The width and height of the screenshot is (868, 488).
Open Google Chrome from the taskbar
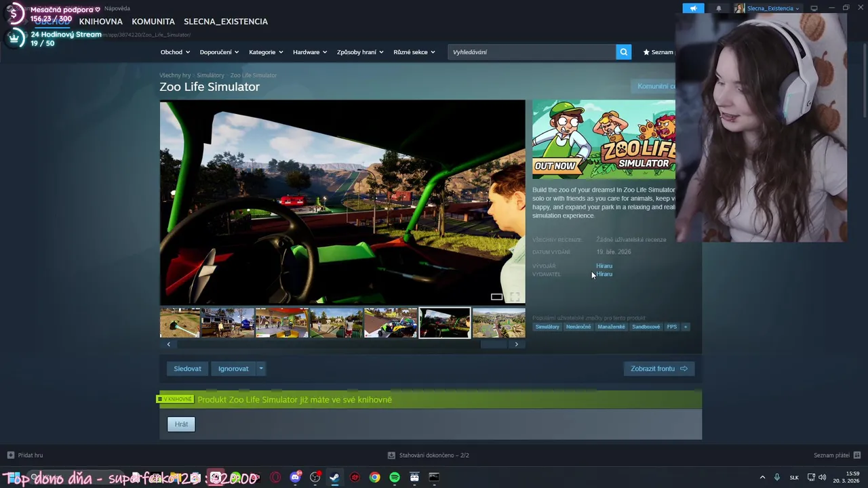pos(374,477)
